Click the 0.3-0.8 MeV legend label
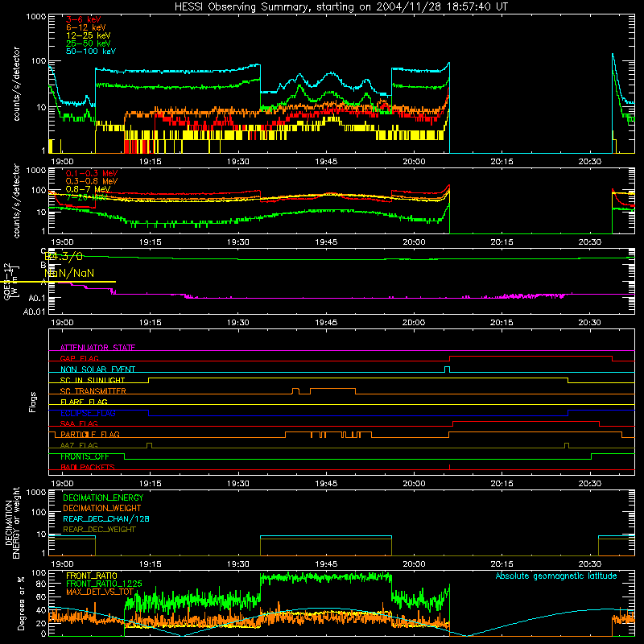 (92, 181)
